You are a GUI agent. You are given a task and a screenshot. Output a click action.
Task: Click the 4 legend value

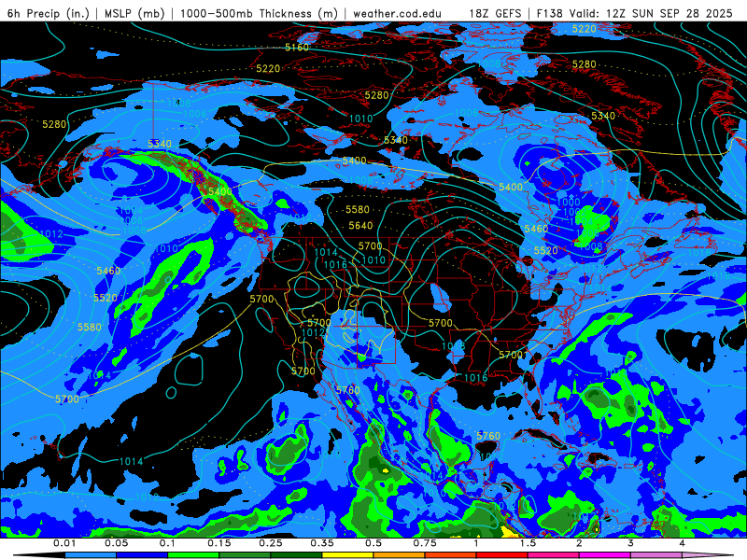click(683, 543)
